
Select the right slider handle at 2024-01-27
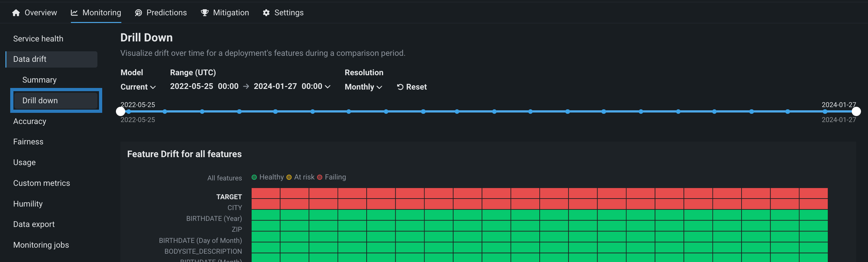856,111
